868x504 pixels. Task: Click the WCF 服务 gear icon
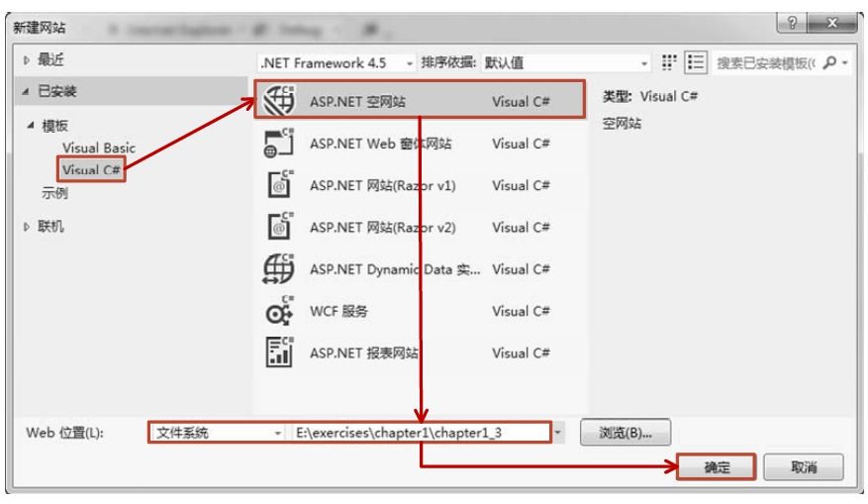pyautogui.click(x=279, y=311)
